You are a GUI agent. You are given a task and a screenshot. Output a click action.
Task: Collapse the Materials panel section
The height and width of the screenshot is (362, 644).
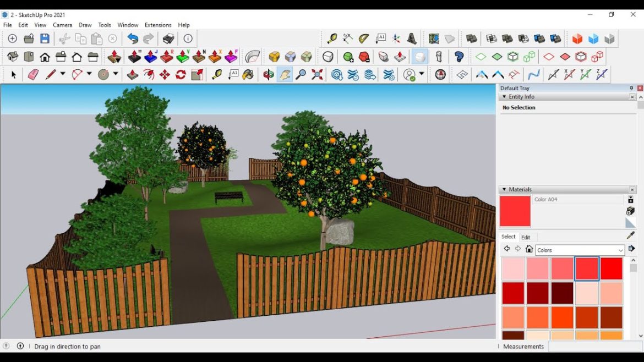point(504,189)
